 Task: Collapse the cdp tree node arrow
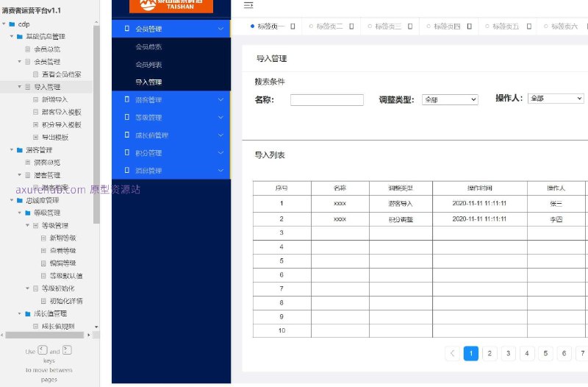point(4,24)
